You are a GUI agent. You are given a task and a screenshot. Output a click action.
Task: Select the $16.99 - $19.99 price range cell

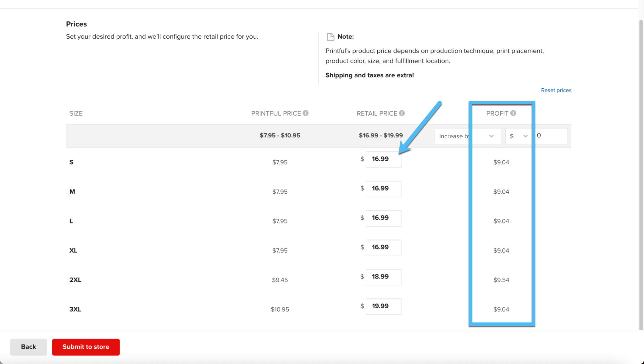(380, 135)
